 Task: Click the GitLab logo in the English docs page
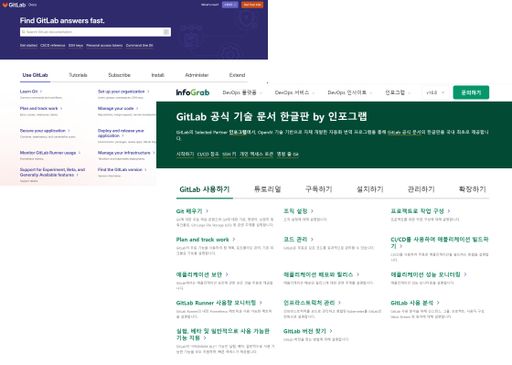[14, 5]
